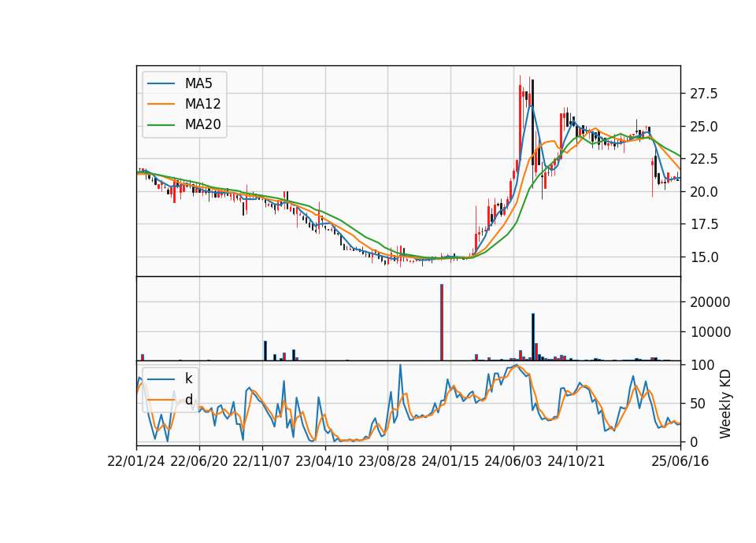Click the 17.5 price axis label
756x543 pixels.
tap(704, 224)
